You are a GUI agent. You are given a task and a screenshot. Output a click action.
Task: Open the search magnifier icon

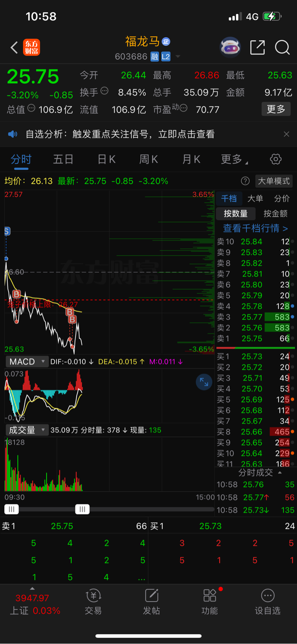point(282,47)
